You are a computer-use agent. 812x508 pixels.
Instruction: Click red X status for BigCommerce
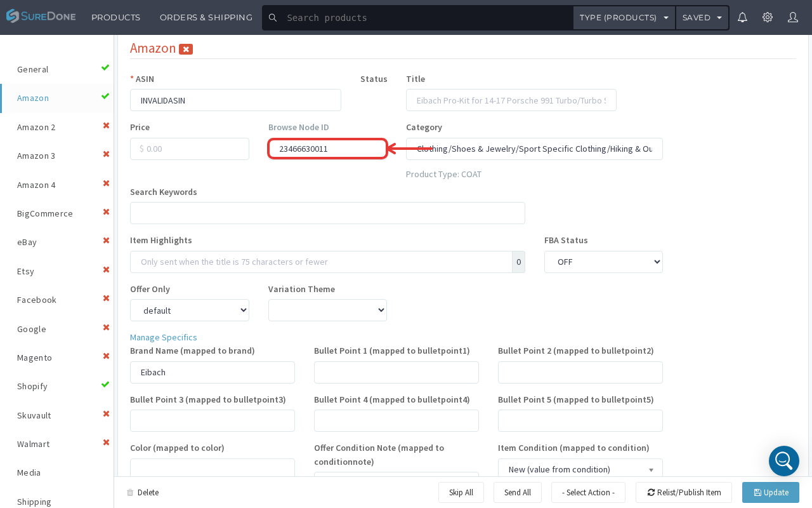pos(106,212)
